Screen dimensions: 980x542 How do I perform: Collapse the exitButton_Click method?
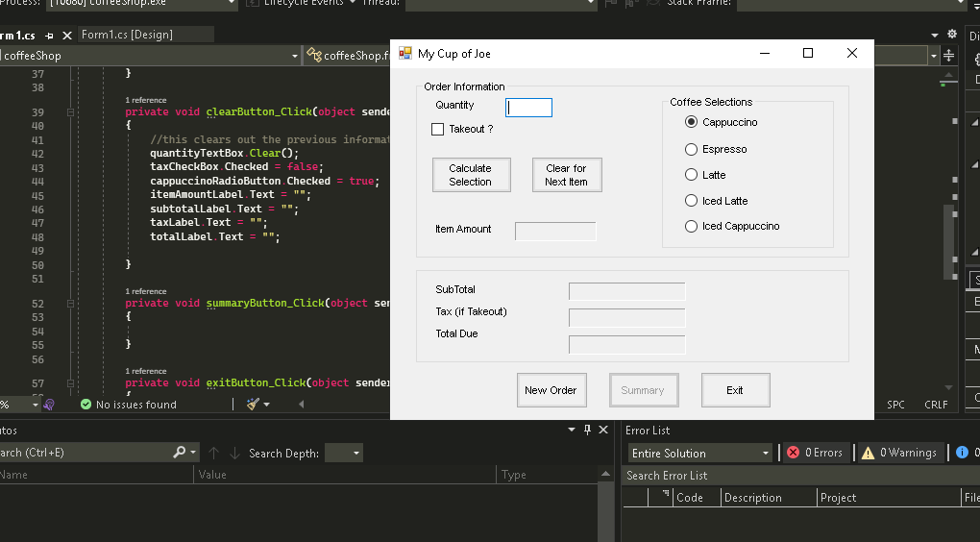pyautogui.click(x=70, y=383)
